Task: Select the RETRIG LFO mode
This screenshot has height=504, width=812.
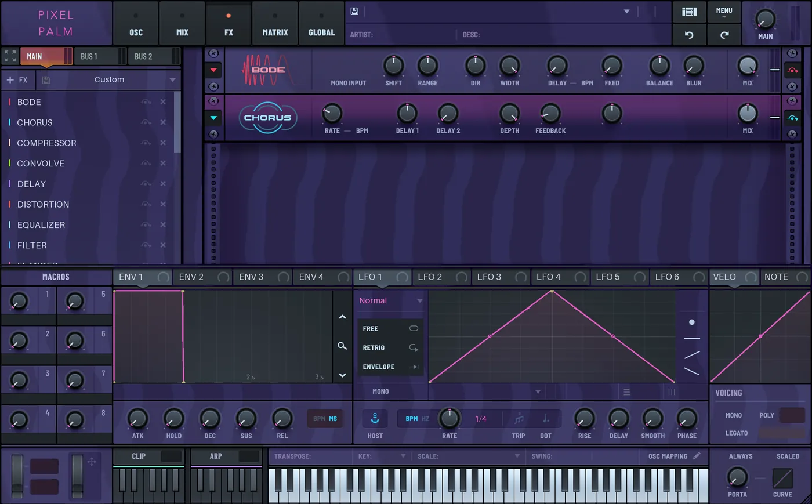Action: point(390,348)
